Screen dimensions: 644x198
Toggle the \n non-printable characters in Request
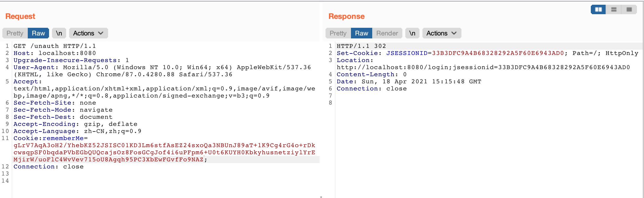click(x=59, y=33)
